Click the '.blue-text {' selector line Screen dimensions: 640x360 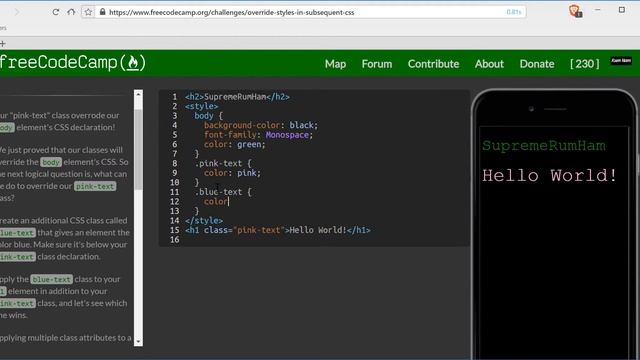223,192
